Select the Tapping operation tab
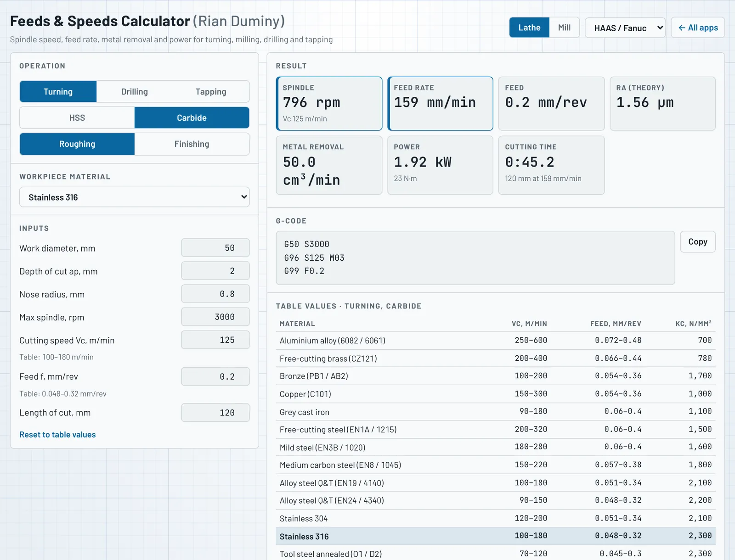The image size is (735, 560). pos(211,92)
